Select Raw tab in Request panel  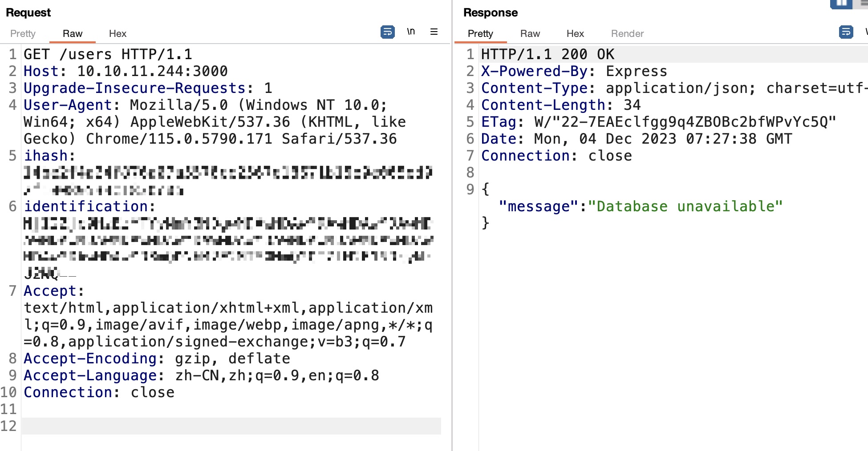coord(73,33)
